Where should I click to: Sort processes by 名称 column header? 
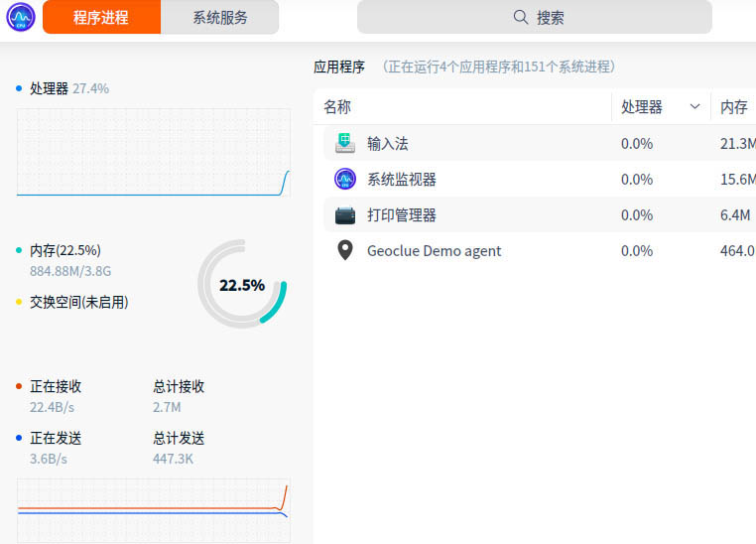coord(337,107)
